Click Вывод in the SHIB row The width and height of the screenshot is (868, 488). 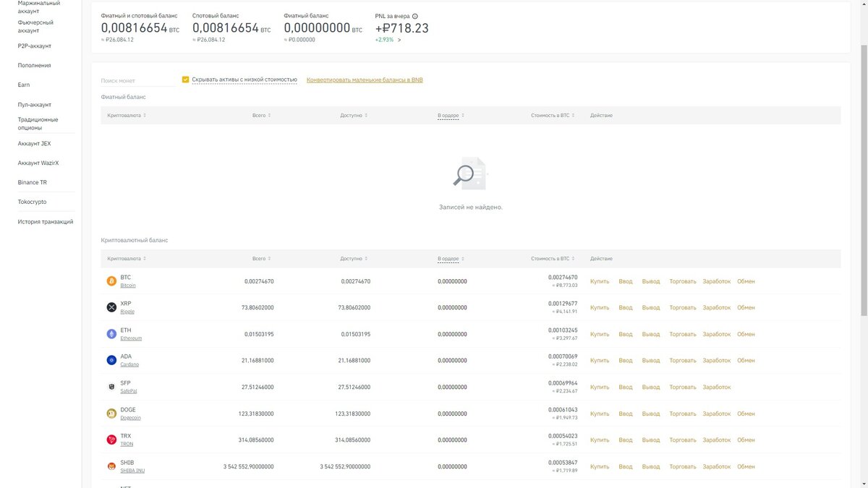[651, 466]
